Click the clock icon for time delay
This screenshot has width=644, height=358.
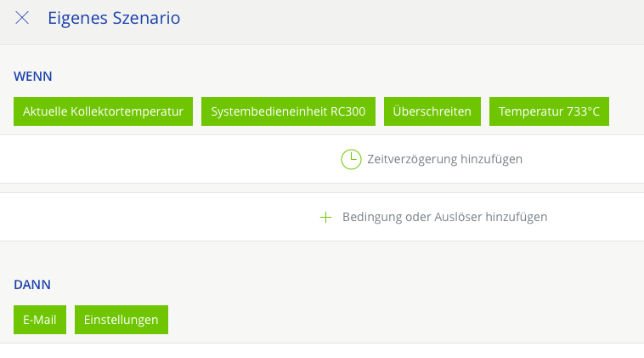tap(351, 159)
